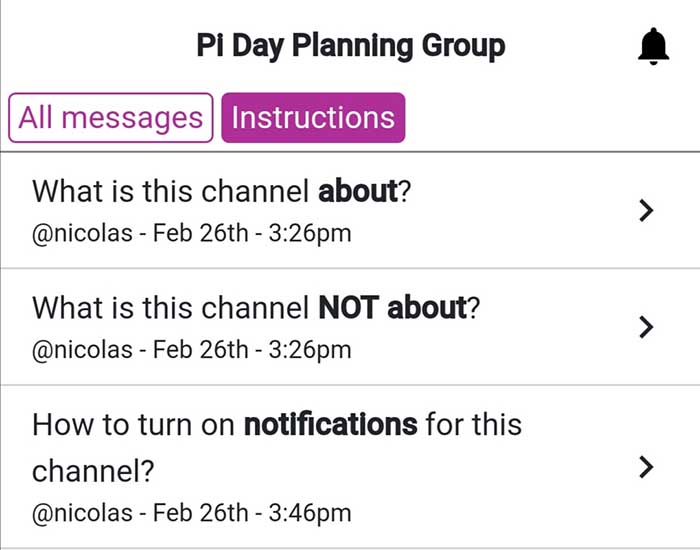700x550 pixels.
Task: Click the Pi Day Planning Group title
Action: [x=351, y=46]
